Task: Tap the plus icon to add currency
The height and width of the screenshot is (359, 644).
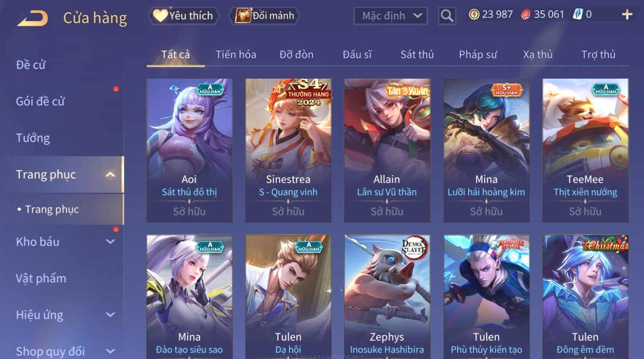Action: coord(627,15)
